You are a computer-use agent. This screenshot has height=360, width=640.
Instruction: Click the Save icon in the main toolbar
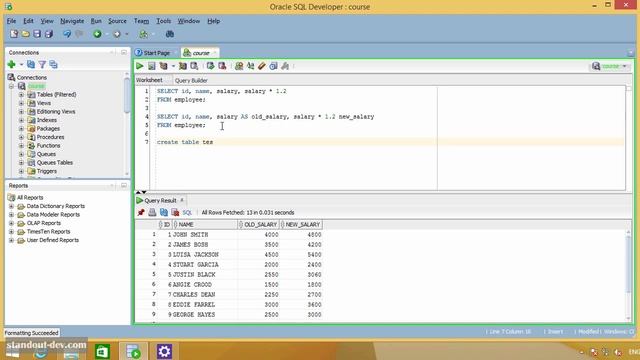37,34
